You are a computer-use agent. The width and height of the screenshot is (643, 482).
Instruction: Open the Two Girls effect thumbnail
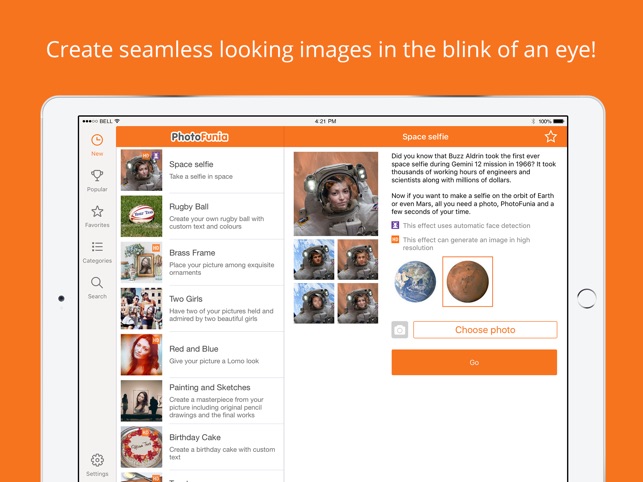[x=141, y=308]
